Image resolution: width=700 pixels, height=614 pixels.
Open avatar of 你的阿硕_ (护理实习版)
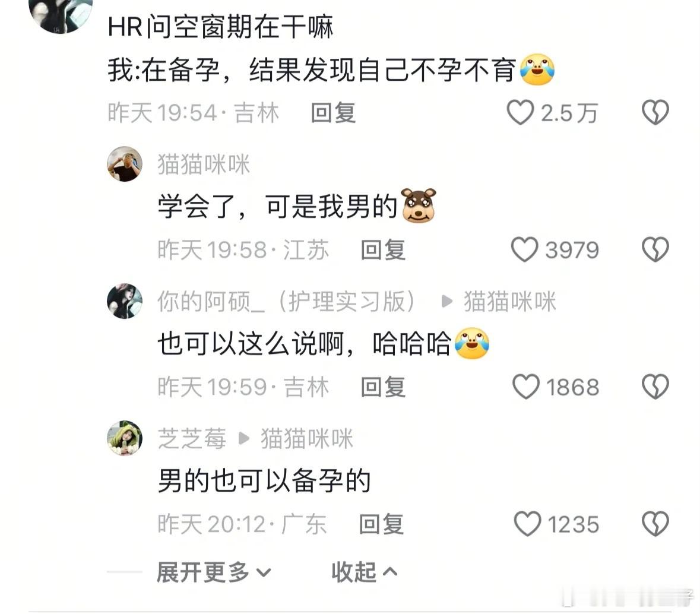[x=125, y=301]
